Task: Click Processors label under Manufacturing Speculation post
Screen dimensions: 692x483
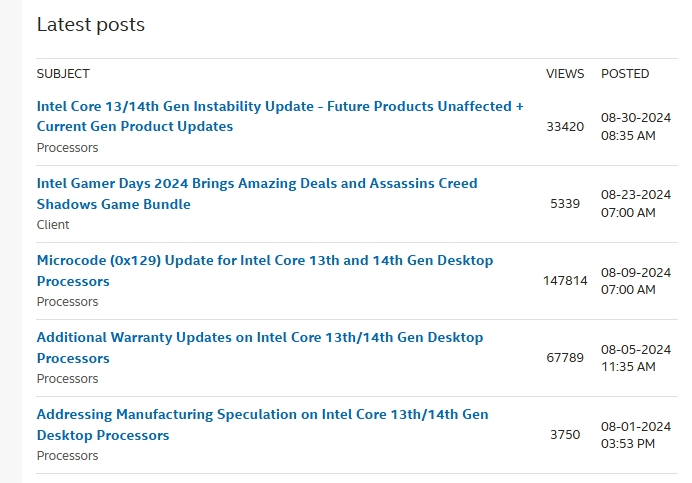Action: [x=67, y=456]
